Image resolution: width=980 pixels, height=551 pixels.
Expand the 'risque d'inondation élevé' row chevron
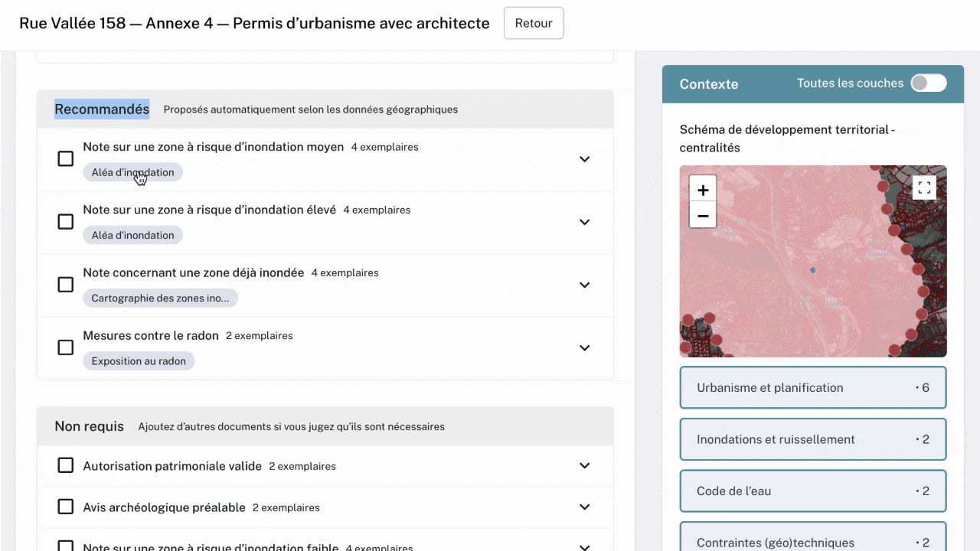coord(584,222)
